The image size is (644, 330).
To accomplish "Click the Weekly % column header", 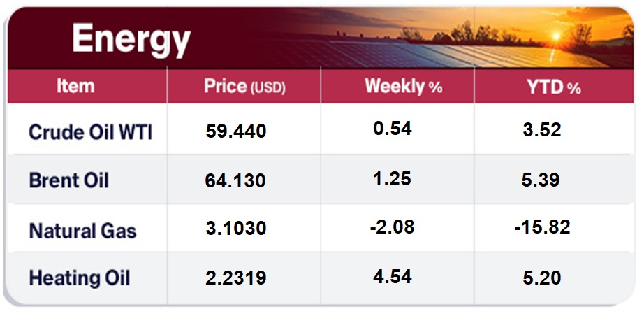I will [x=404, y=87].
